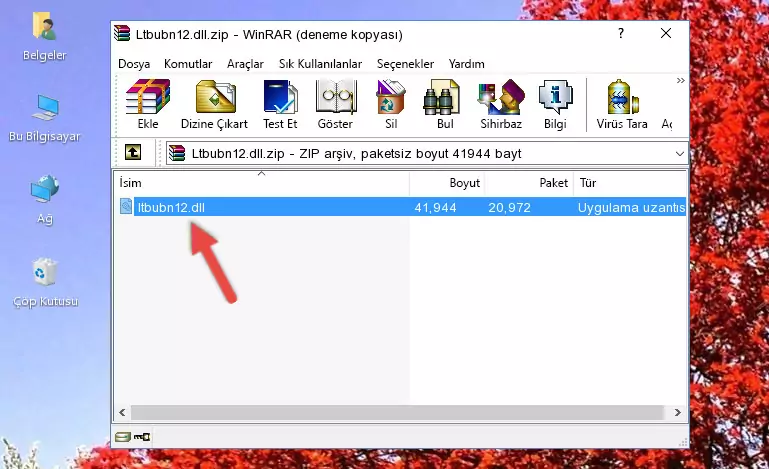Open the Seçenekler menu

pos(405,64)
